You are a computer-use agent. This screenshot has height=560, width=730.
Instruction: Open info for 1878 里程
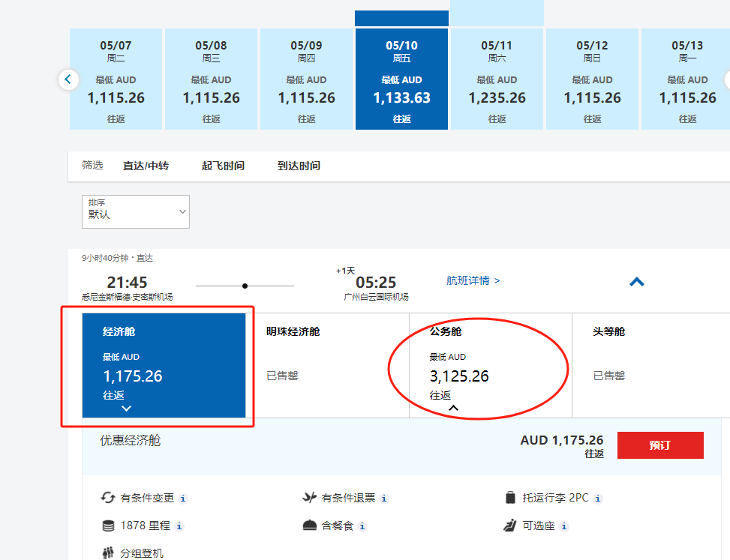[179, 526]
